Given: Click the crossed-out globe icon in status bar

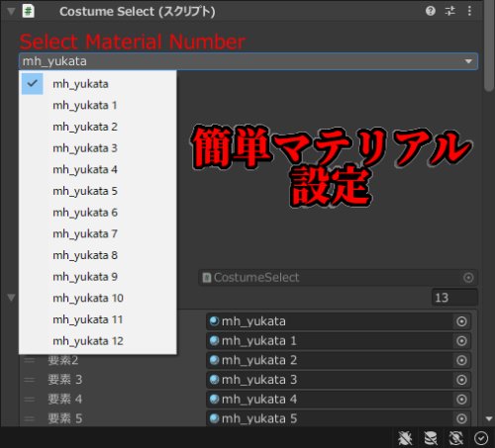Looking at the screenshot, I should pyautogui.click(x=456, y=438).
